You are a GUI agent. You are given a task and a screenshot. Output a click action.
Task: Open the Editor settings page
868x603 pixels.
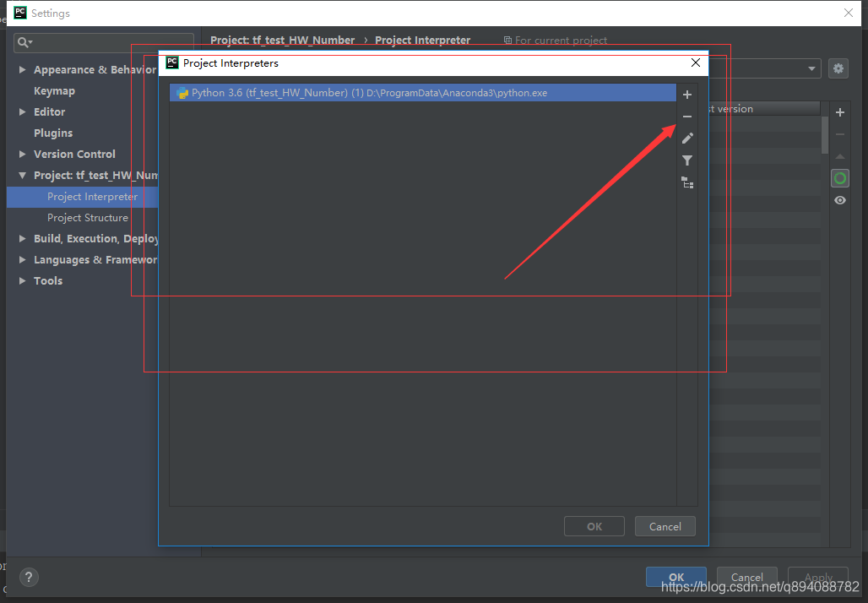49,111
